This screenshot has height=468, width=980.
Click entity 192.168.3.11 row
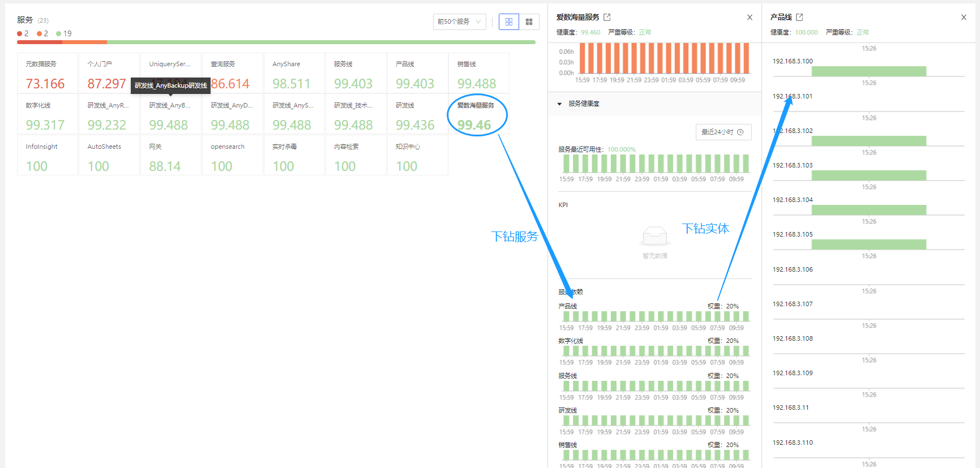pyautogui.click(x=791, y=407)
